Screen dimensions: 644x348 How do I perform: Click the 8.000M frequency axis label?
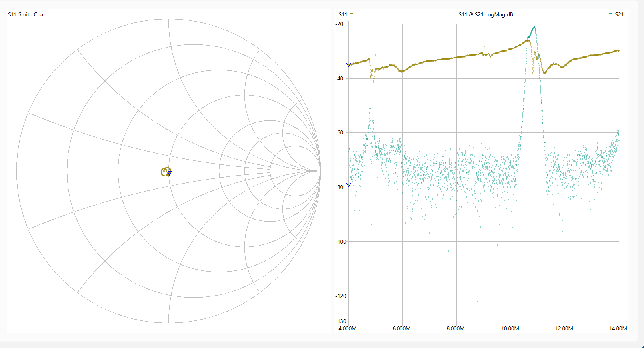coord(456,328)
